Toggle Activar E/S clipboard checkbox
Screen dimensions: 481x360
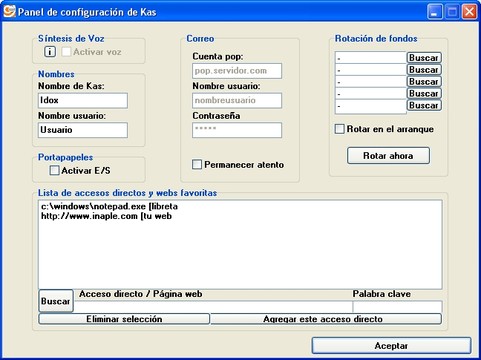coord(54,170)
